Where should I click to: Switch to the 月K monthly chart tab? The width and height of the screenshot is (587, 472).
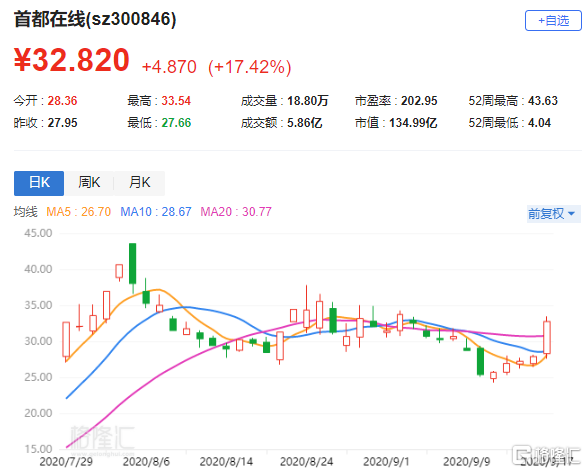pyautogui.click(x=139, y=183)
